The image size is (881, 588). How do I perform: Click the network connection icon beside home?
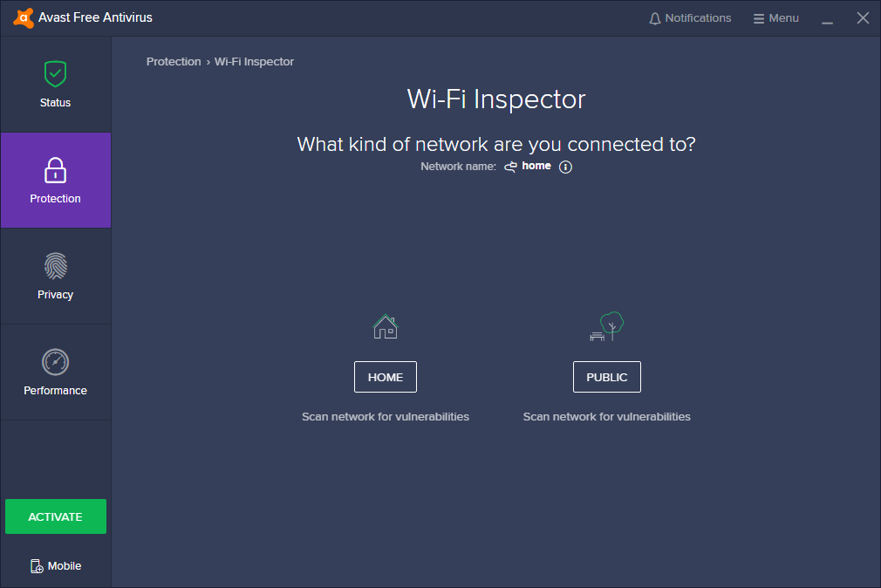pos(511,166)
